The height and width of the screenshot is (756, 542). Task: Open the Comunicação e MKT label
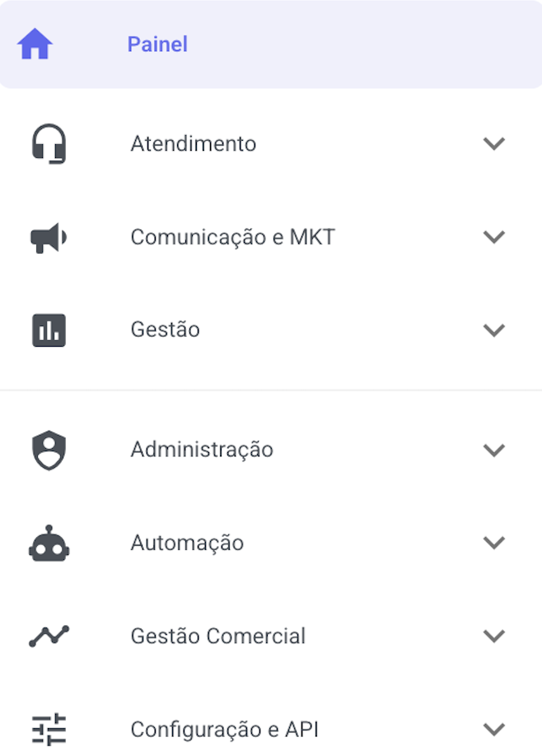click(232, 238)
